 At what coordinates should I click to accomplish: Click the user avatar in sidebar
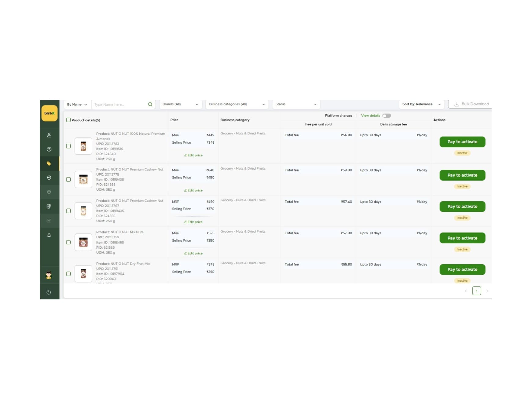(x=49, y=275)
